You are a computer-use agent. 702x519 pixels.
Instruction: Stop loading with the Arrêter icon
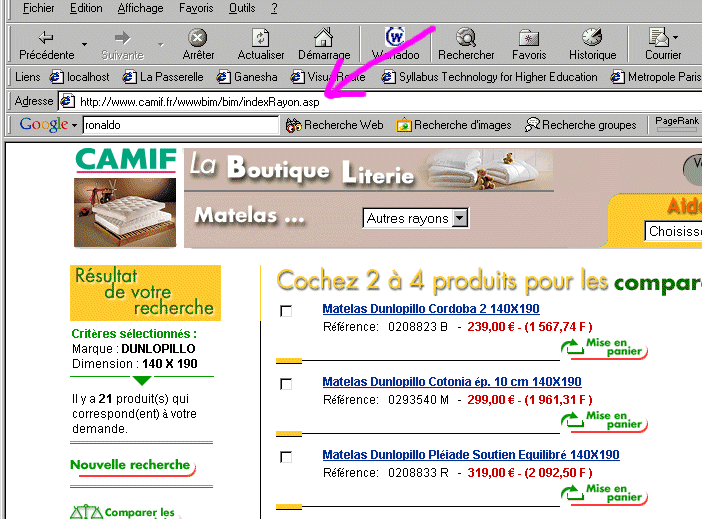pos(197,38)
